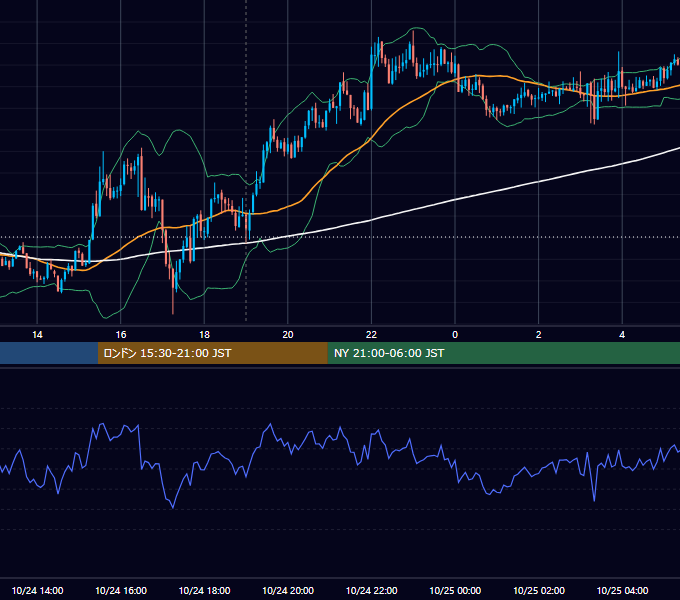
Task: Click the 14 hour label on chart axis
Action: click(37, 334)
